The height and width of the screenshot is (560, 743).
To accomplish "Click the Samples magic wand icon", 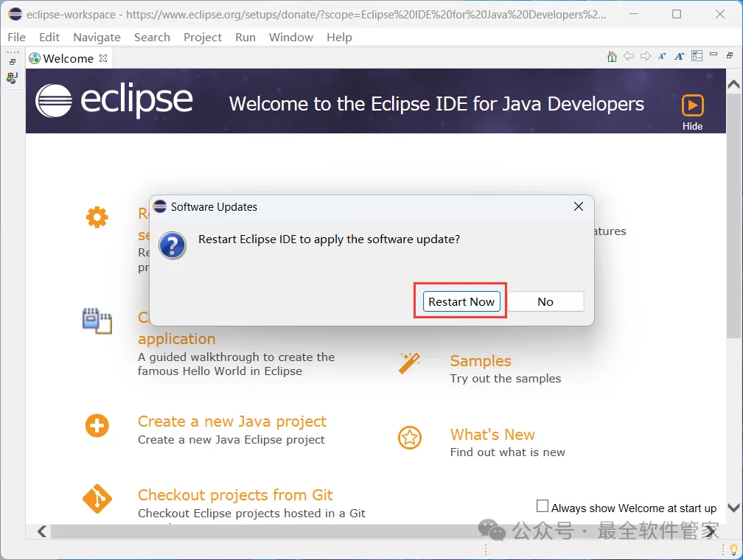I will pos(410,363).
